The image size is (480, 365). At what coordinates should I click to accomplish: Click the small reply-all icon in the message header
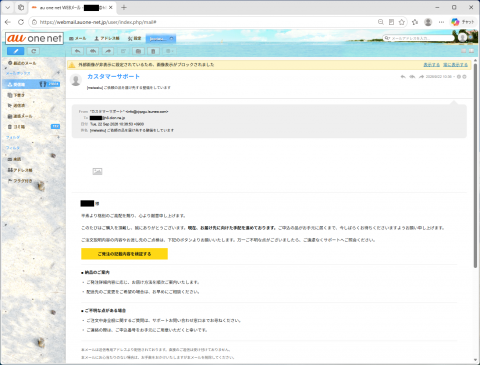(412, 77)
